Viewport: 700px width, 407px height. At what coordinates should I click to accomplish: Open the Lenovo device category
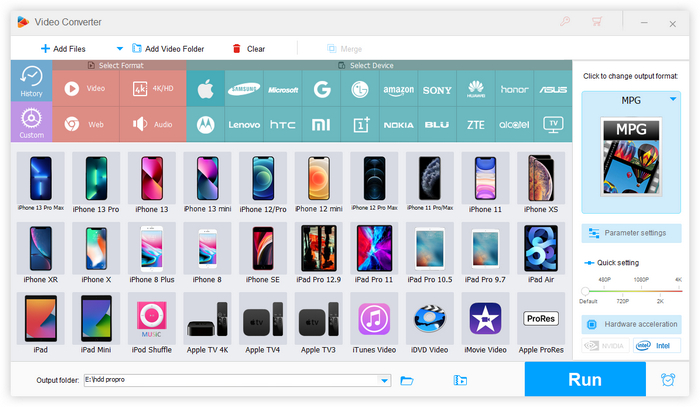(x=244, y=125)
